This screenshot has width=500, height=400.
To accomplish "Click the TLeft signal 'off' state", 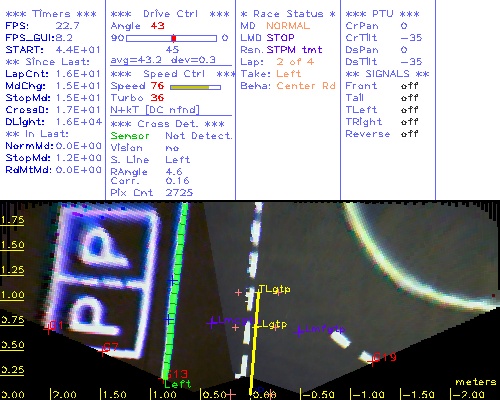I will (410, 110).
